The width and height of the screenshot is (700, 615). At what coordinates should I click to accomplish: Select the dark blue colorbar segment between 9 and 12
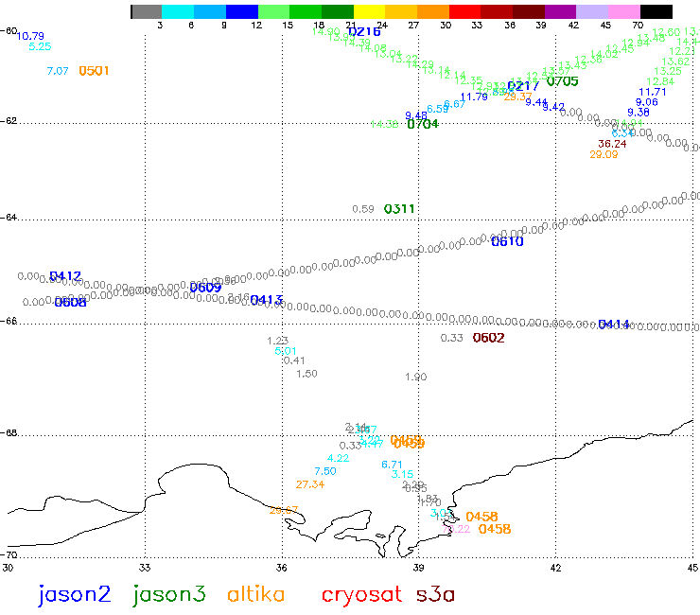pyautogui.click(x=242, y=11)
